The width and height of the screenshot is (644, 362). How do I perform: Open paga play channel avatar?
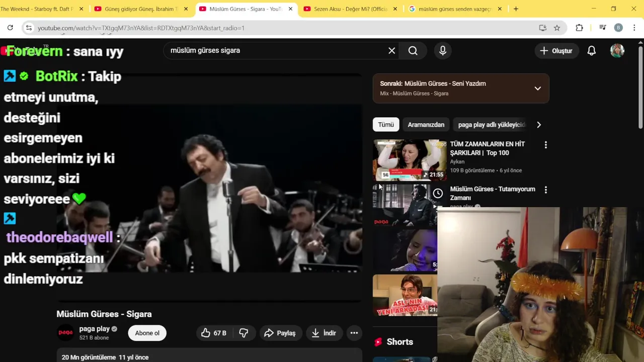(65, 333)
